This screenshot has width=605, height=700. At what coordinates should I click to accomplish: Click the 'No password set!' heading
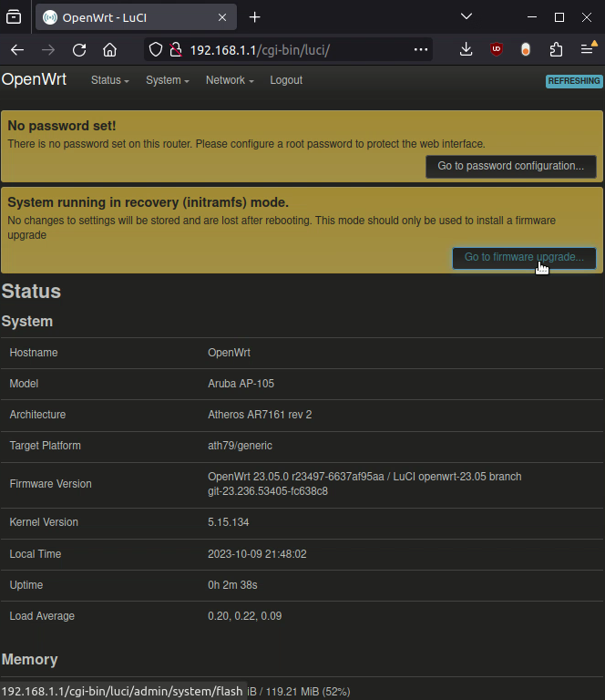pos(62,126)
